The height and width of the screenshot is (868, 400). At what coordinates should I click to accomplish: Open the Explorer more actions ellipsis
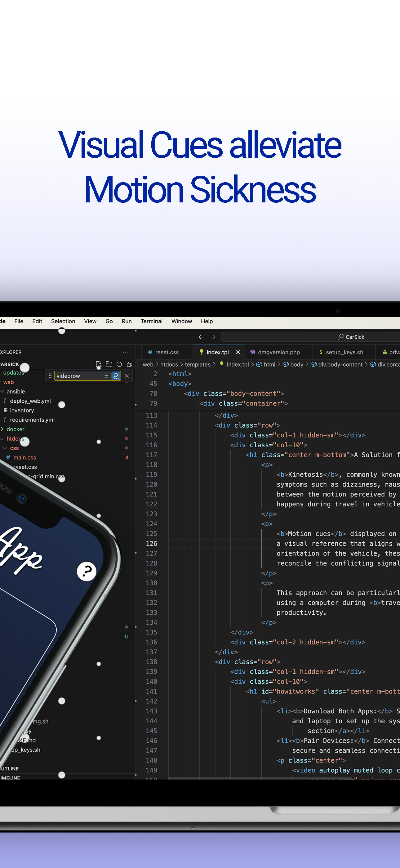(126, 352)
